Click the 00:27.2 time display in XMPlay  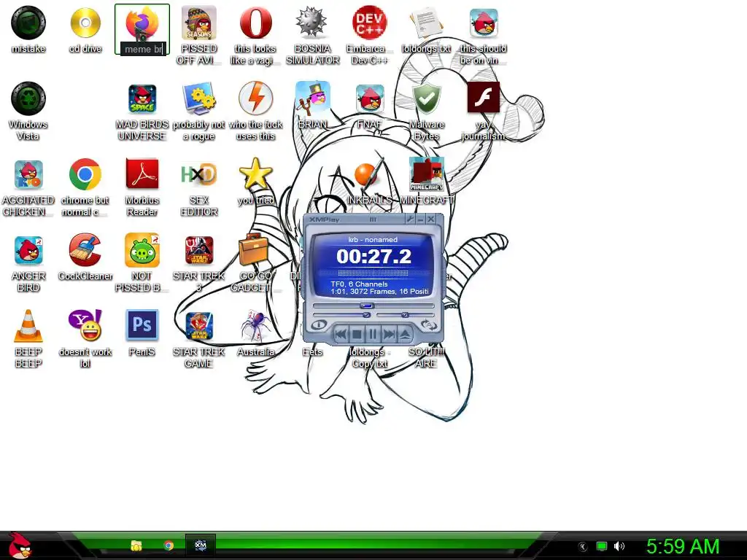pyautogui.click(x=373, y=257)
